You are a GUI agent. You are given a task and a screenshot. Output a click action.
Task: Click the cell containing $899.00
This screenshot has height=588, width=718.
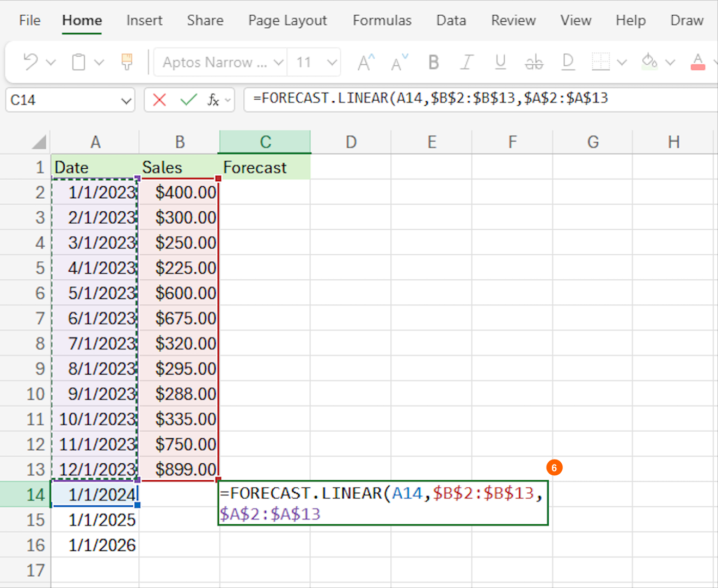pyautogui.click(x=180, y=469)
